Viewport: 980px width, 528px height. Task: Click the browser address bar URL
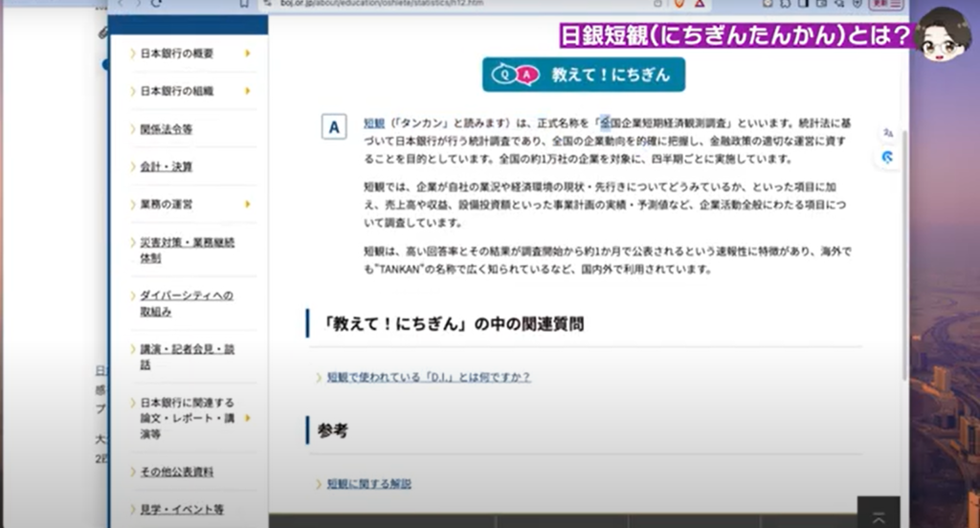click(382, 3)
